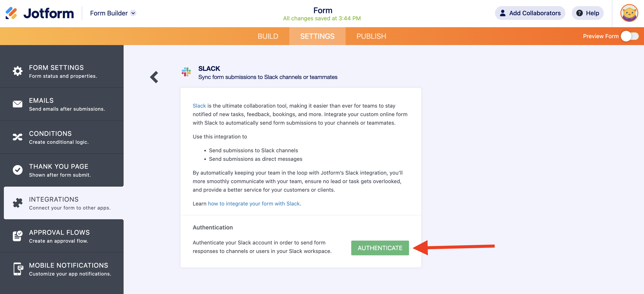Viewport: 644px width, 294px height.
Task: Click the Form title text
Action: (x=323, y=10)
